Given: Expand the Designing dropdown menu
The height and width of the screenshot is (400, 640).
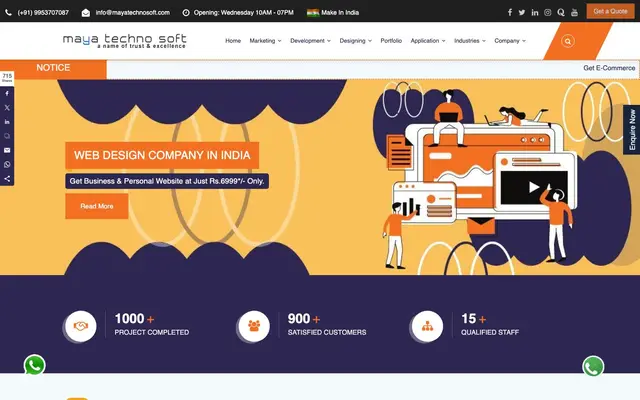Looking at the screenshot, I should pos(356,41).
